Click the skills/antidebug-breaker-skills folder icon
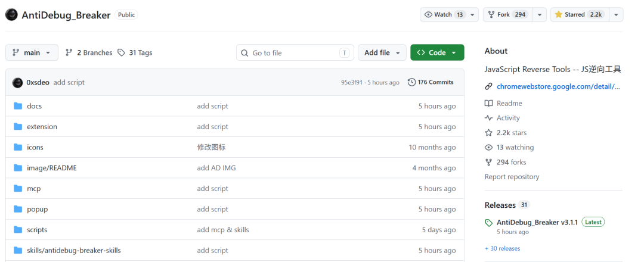This screenshot has width=644, height=262. [x=18, y=250]
